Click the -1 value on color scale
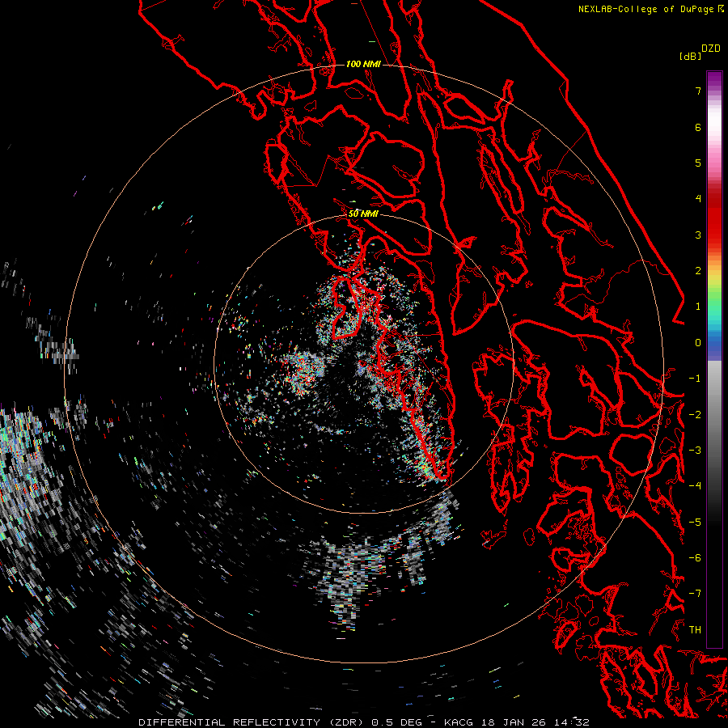 click(x=695, y=379)
